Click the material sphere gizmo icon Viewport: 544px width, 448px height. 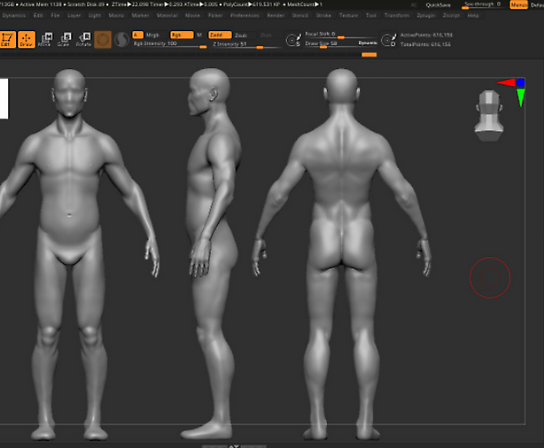(x=103, y=40)
